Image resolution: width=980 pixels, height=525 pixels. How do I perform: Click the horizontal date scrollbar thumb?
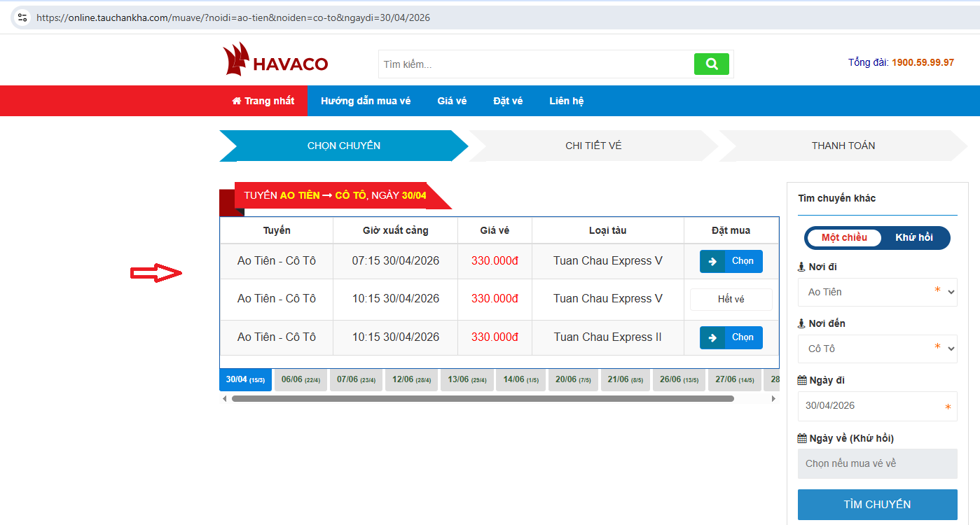point(483,399)
